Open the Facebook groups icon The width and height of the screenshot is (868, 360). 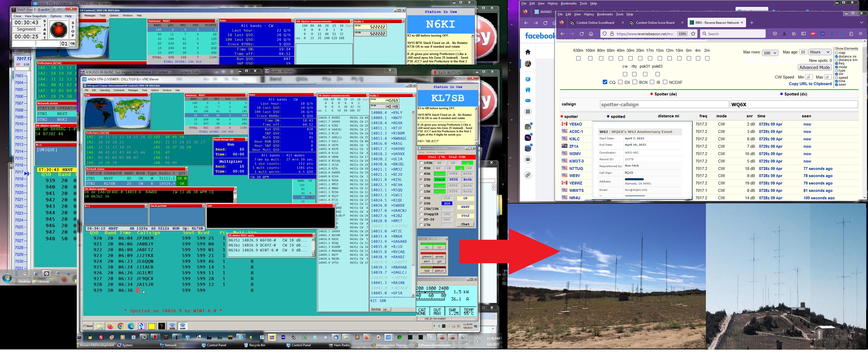[528, 159]
